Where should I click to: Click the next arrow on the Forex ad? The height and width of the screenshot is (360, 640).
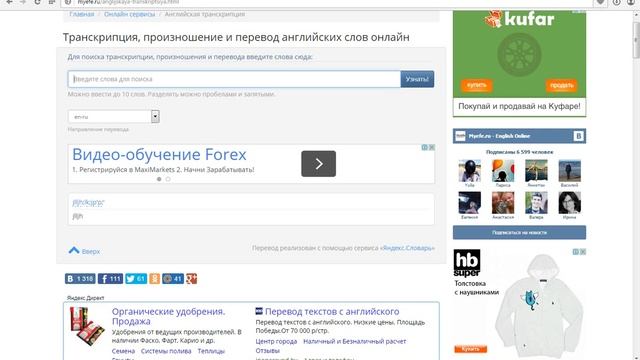coord(318,164)
